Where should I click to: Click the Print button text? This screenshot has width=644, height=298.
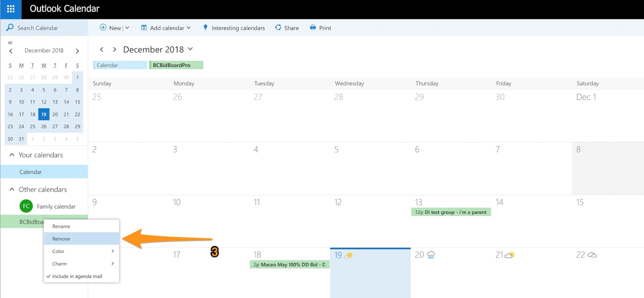tap(325, 28)
